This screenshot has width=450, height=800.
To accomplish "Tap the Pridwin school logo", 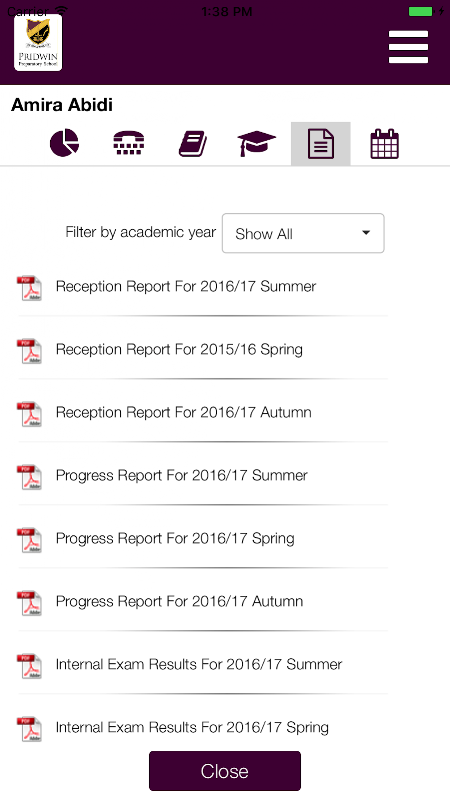I will pos(38,43).
